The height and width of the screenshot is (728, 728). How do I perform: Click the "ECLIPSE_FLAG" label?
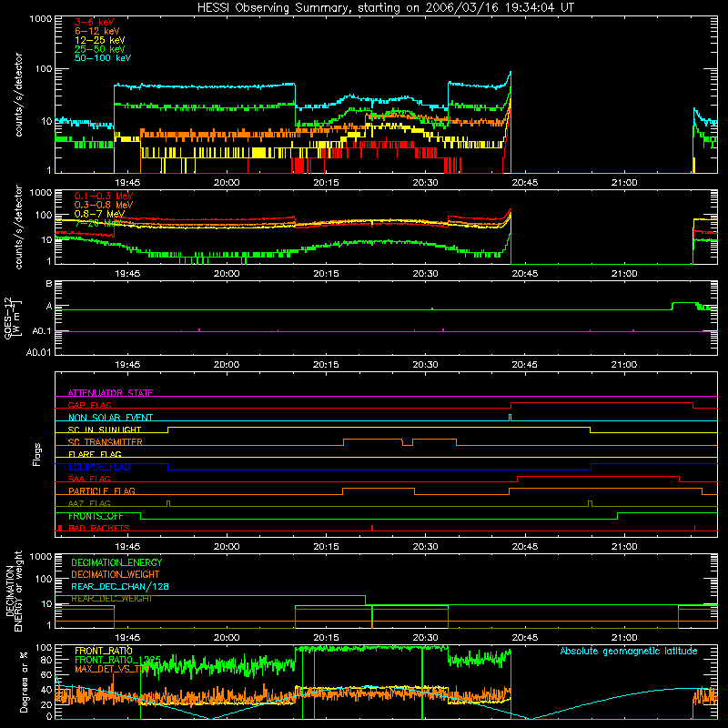pyautogui.click(x=99, y=467)
